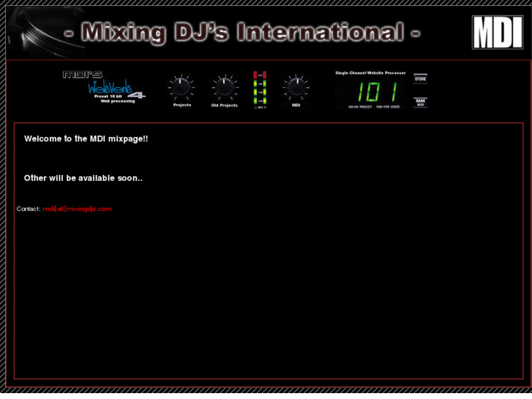Open the Old Projects knob
532x399 pixels.
pyautogui.click(x=224, y=88)
